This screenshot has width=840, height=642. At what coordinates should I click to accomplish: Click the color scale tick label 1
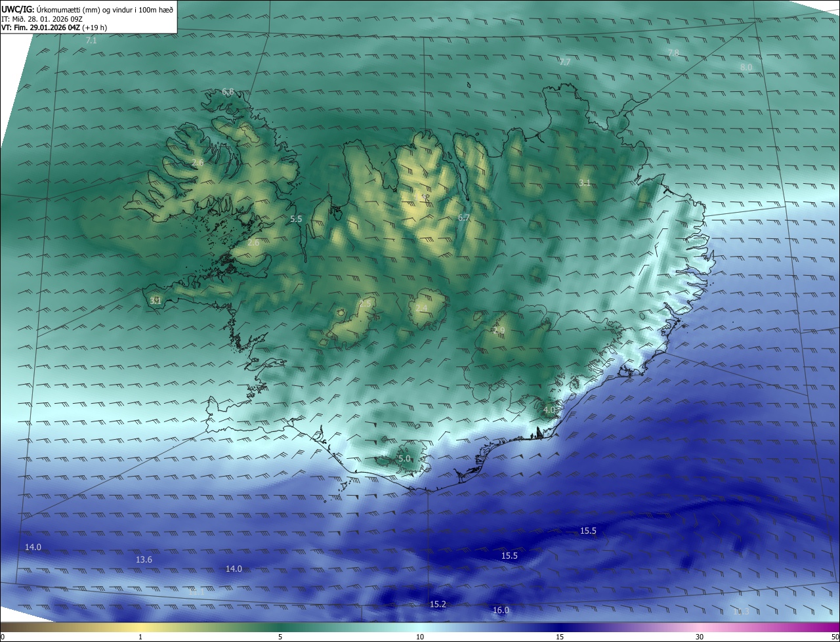click(x=140, y=637)
